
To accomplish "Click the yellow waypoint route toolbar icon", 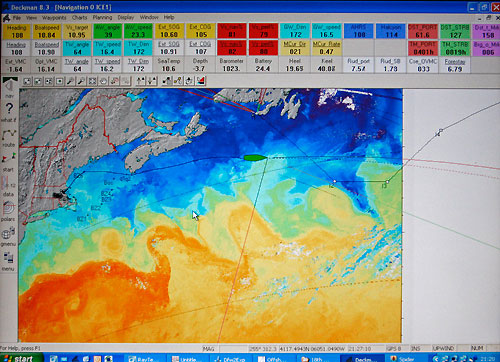I will [178, 81].
